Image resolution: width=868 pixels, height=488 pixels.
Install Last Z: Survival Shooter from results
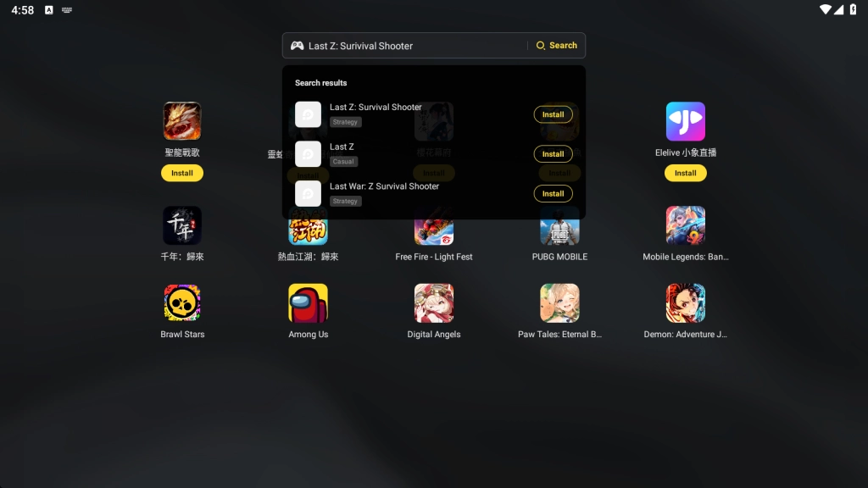pyautogui.click(x=553, y=114)
